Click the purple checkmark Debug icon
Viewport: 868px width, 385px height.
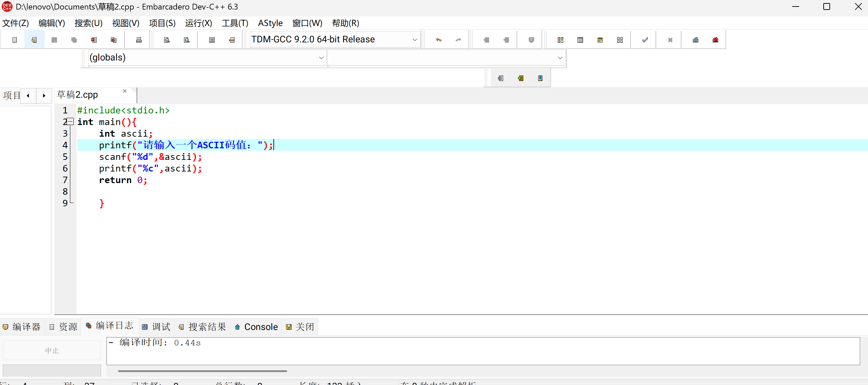(645, 40)
